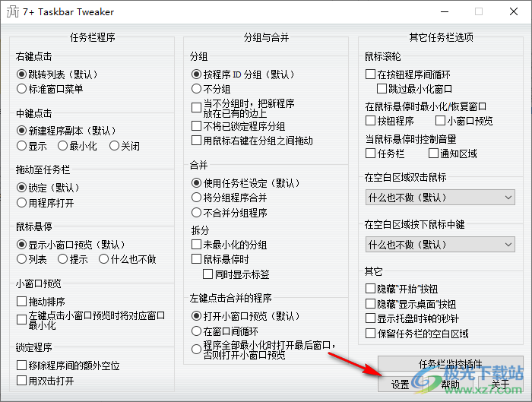Choose 最小化 under 中键点击

click(62, 146)
